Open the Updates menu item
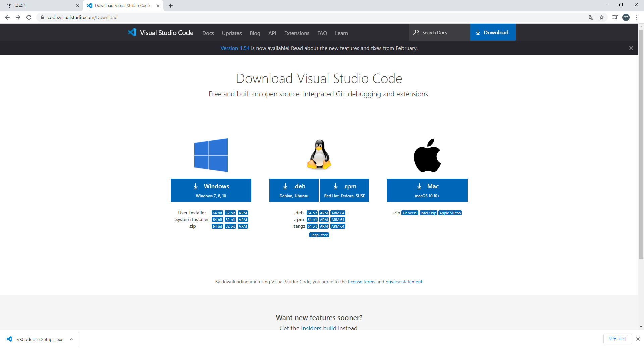Screen dimensions: 644x348 232,33
